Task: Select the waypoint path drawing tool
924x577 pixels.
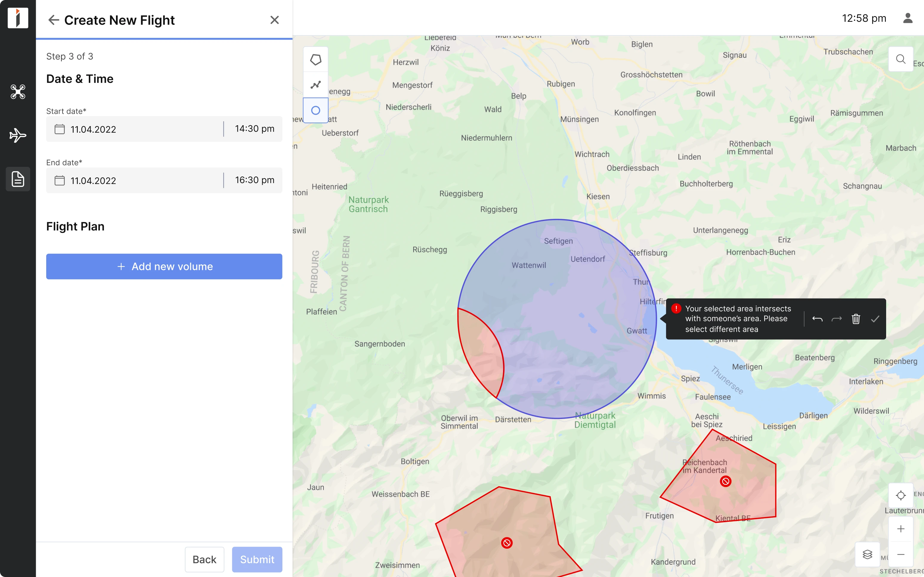Action: click(315, 85)
